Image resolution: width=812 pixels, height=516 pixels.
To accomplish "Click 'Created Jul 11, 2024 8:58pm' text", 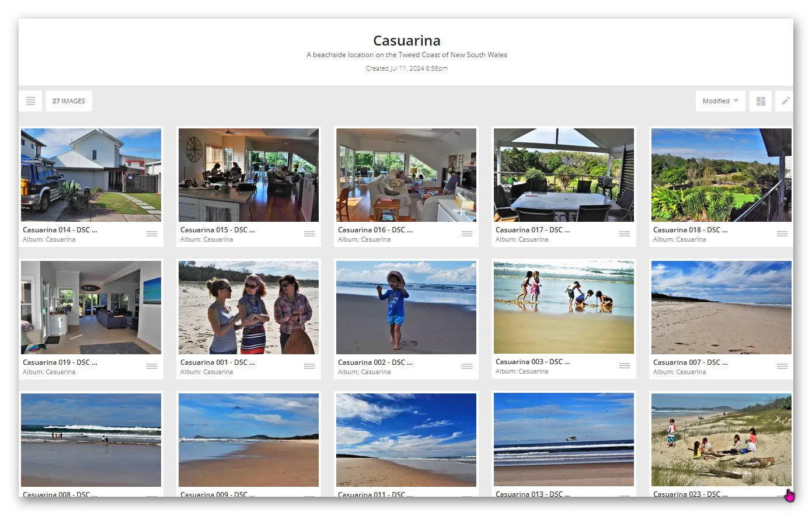I will pyautogui.click(x=407, y=68).
